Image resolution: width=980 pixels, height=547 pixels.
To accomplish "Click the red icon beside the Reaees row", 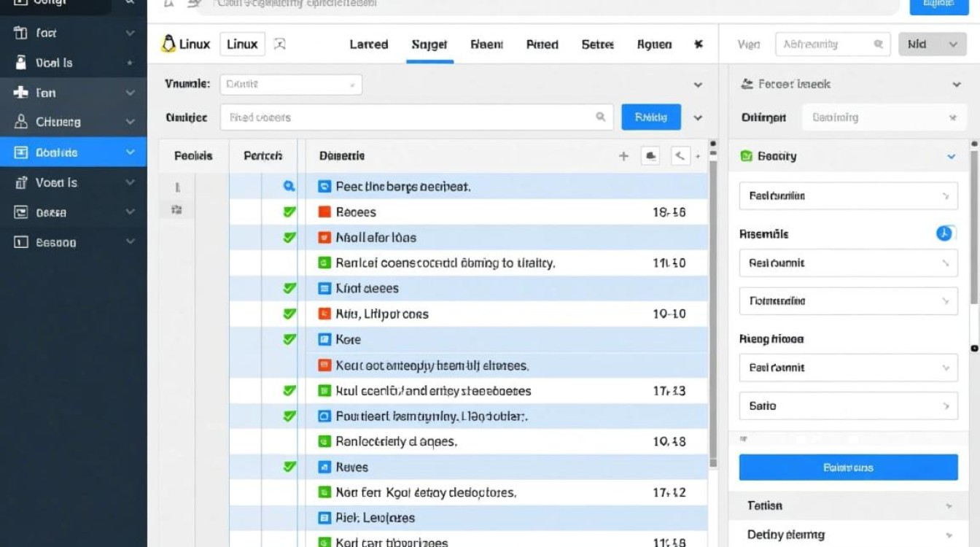I will [x=325, y=212].
